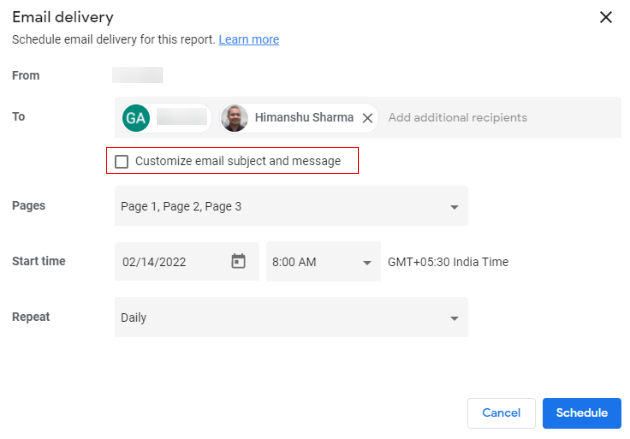The width and height of the screenshot is (630, 439).
Task: Close the Email delivery dialog
Action: [605, 17]
